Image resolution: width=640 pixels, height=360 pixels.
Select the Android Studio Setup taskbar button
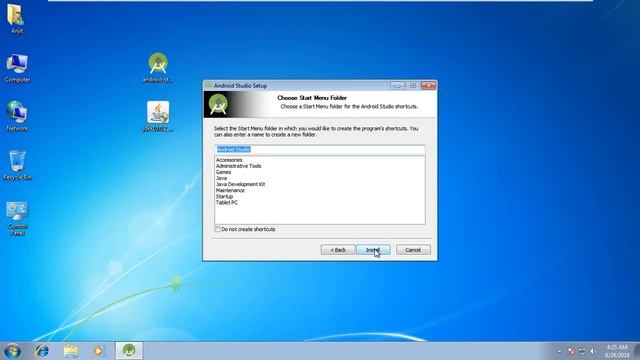(129, 351)
